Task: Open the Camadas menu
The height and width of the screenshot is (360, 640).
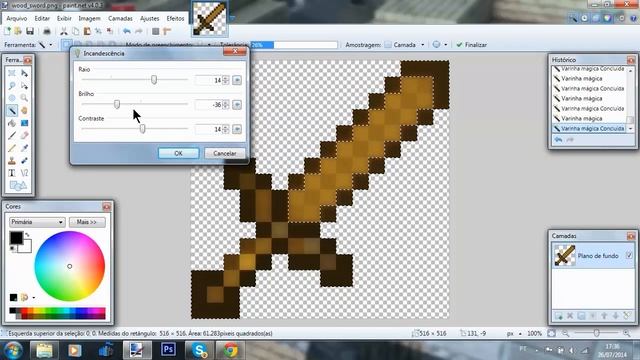Action: [x=120, y=18]
